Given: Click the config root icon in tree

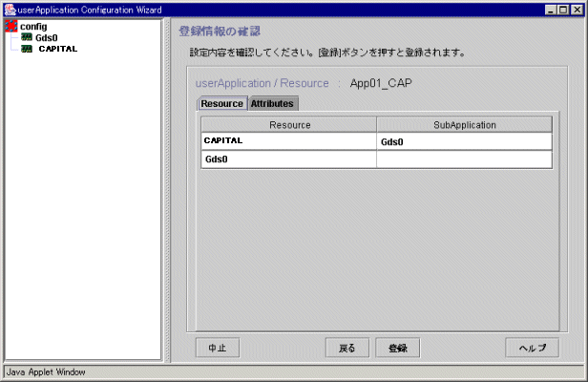Looking at the screenshot, I should [x=11, y=26].
